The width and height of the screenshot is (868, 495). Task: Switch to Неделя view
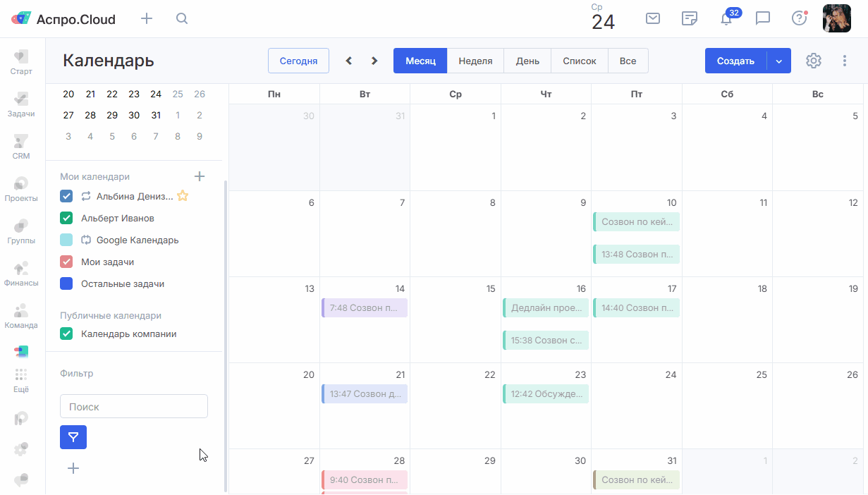coord(475,61)
